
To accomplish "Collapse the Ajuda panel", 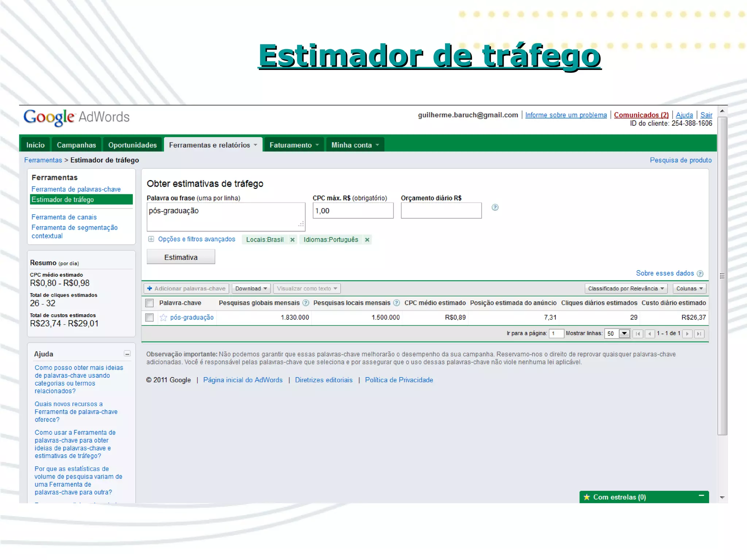I will (x=127, y=354).
